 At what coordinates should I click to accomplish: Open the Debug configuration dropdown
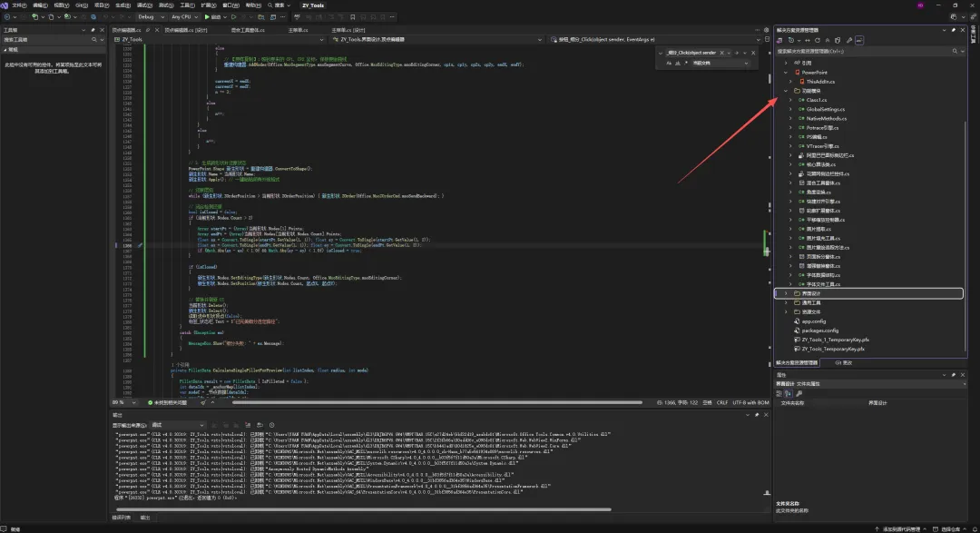coord(152,17)
